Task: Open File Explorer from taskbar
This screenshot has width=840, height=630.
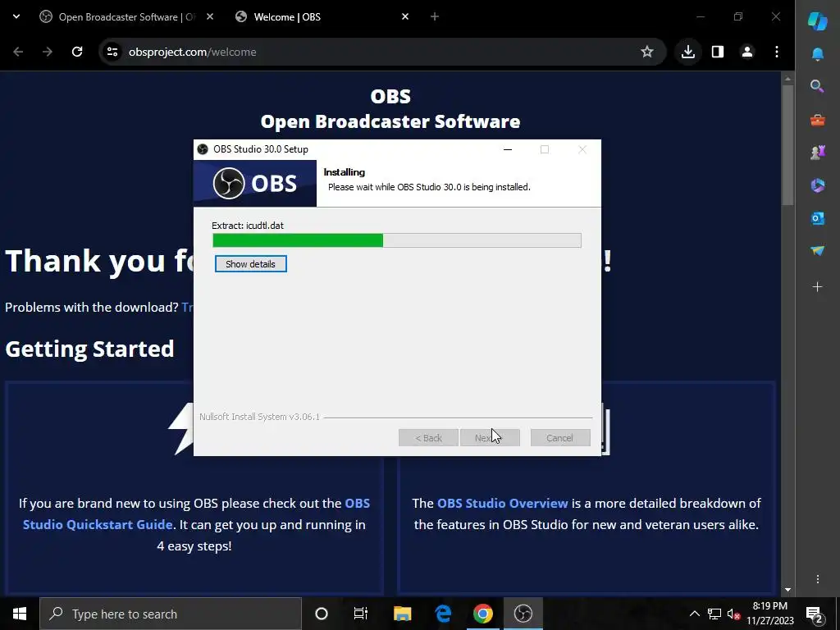Action: pyautogui.click(x=402, y=614)
